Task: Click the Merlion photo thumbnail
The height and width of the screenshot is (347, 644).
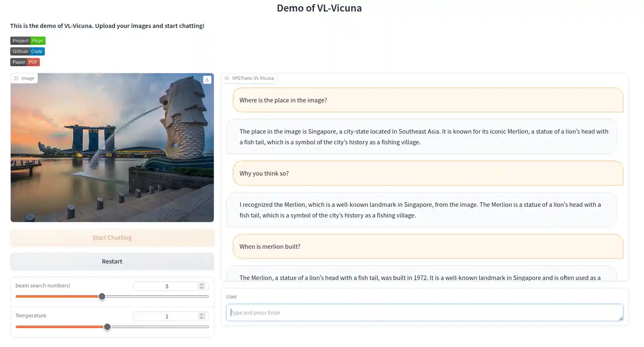Action: point(112,148)
